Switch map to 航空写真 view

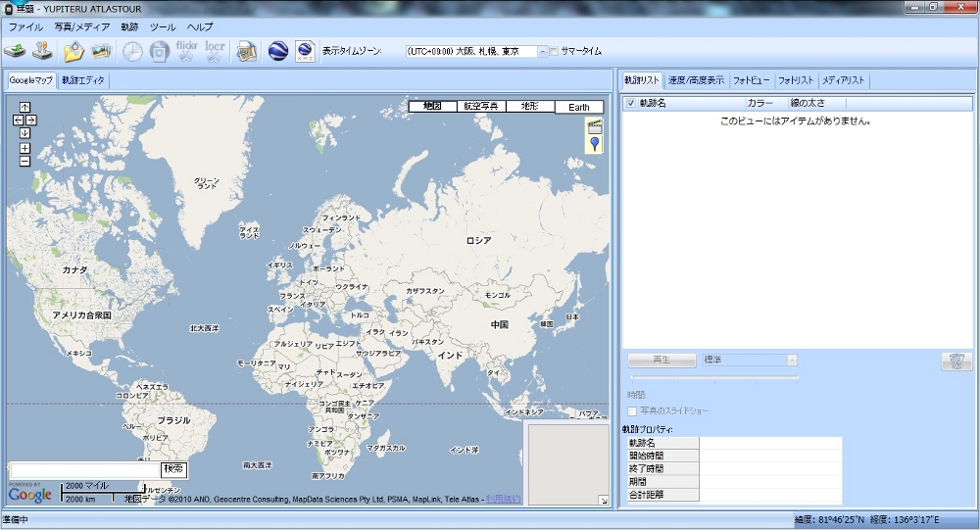point(481,106)
